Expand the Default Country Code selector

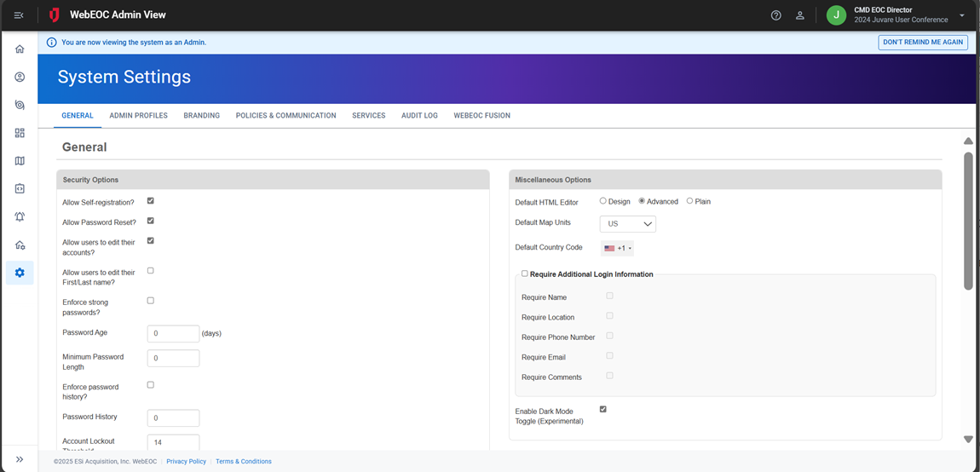(617, 249)
